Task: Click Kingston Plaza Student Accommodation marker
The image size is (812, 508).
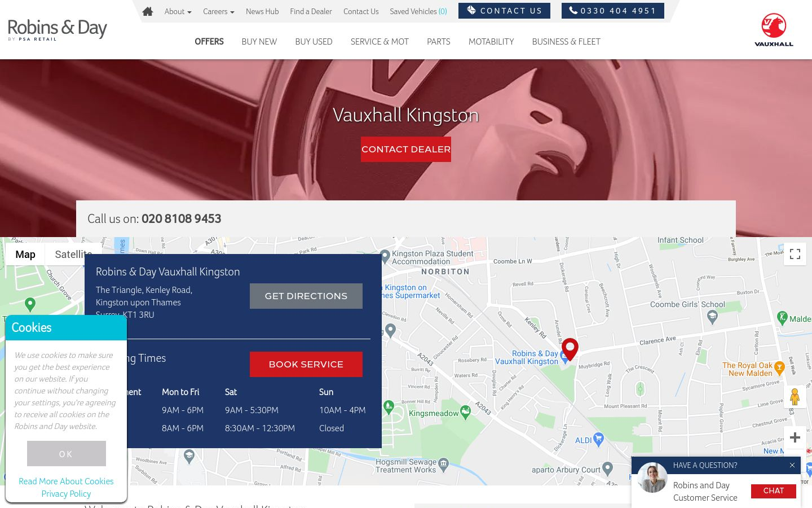Action: (x=385, y=256)
